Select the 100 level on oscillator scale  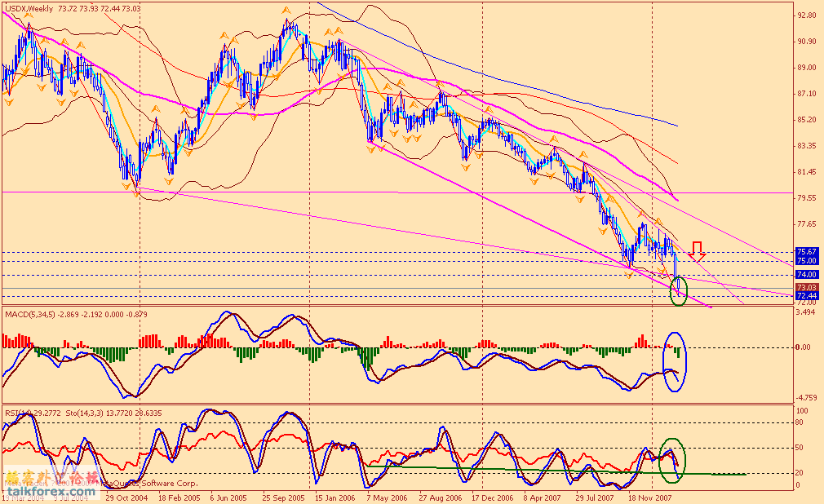pos(803,410)
